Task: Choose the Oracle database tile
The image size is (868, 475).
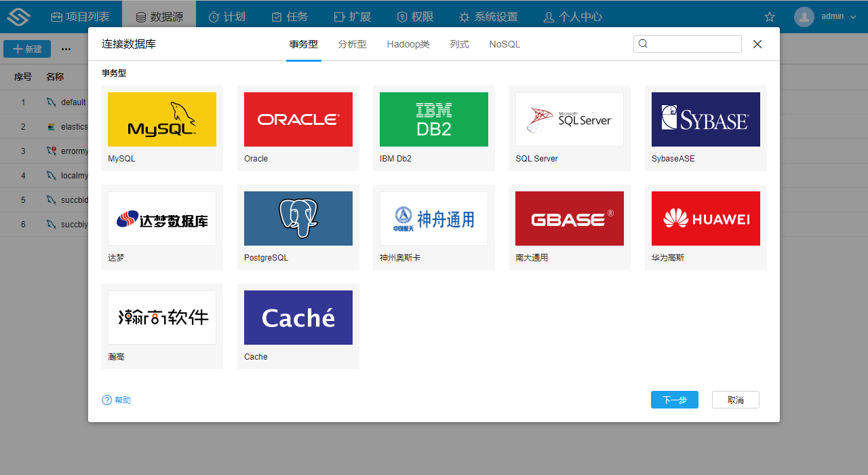Action: [298, 119]
